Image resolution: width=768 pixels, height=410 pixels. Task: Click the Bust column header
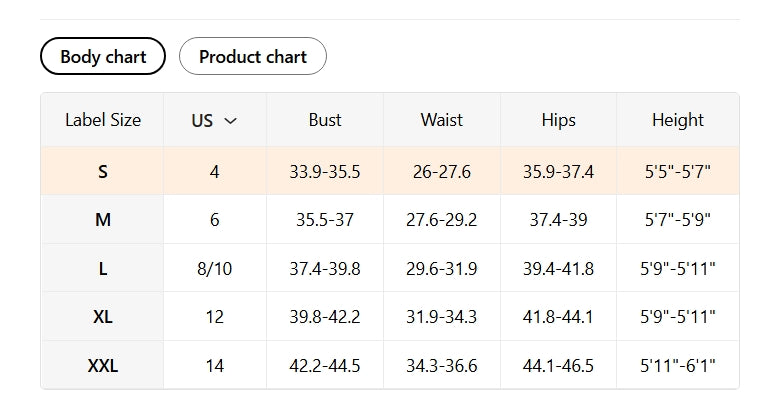point(325,120)
